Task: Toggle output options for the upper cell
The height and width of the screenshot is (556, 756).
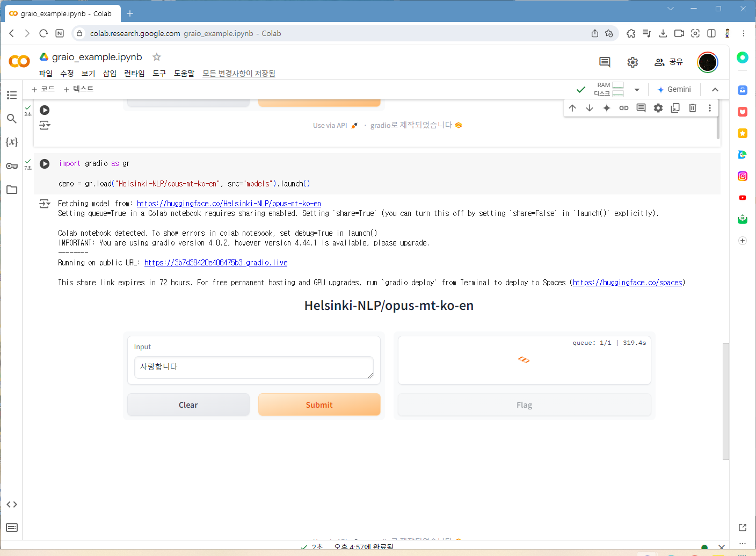Action: (45, 125)
